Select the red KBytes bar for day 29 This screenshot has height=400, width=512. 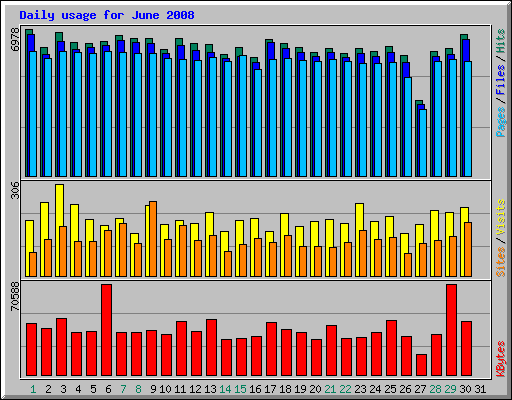click(x=451, y=330)
